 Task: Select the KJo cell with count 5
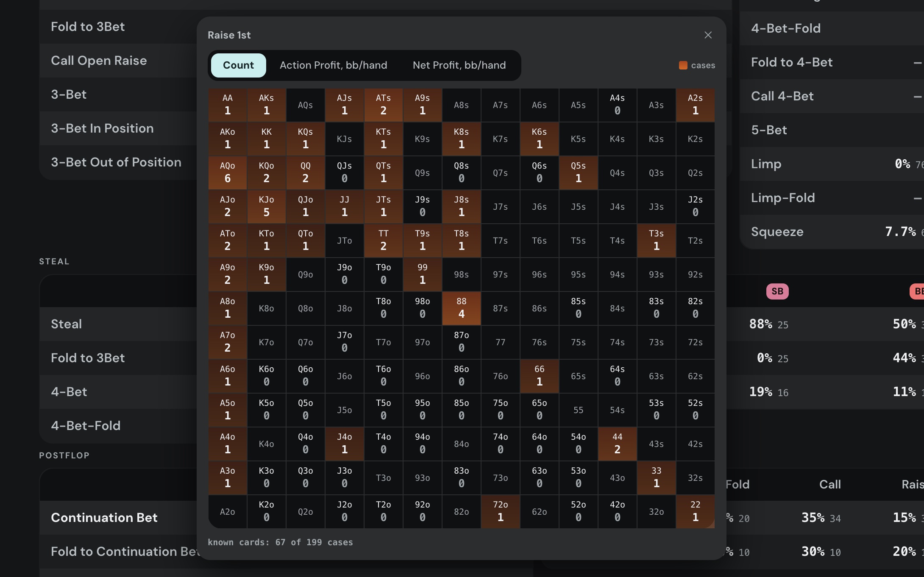click(x=267, y=206)
